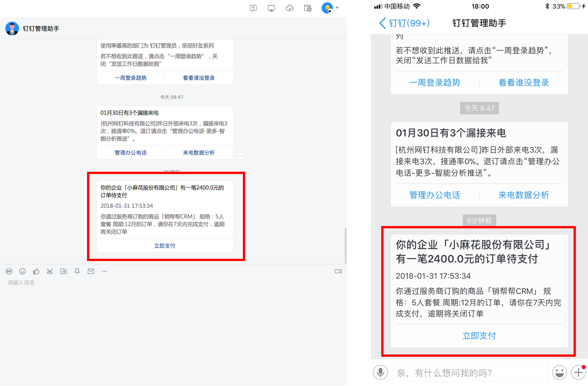Click the 今天 08:47 time label on desktop
Screen dimensions: 588x386
171,97
